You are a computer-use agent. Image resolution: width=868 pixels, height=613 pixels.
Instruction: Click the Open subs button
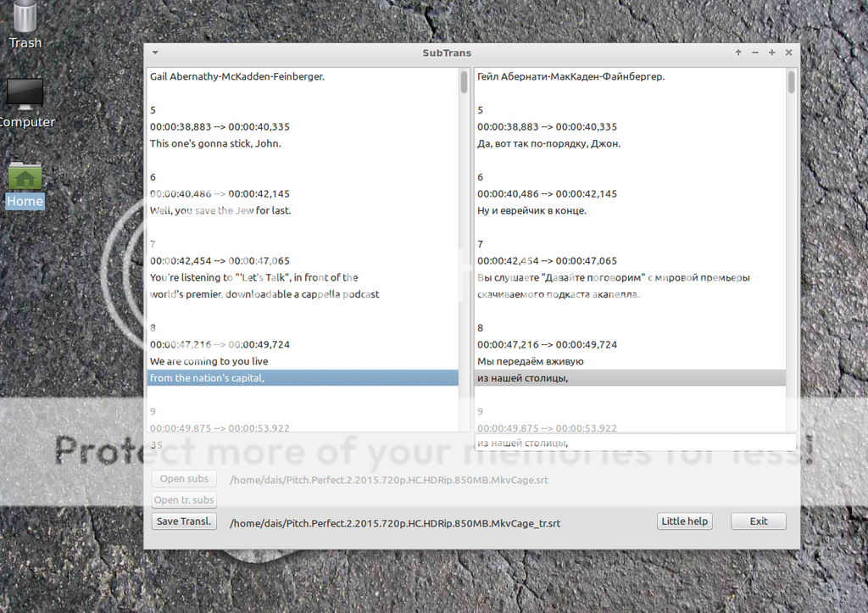(x=184, y=479)
